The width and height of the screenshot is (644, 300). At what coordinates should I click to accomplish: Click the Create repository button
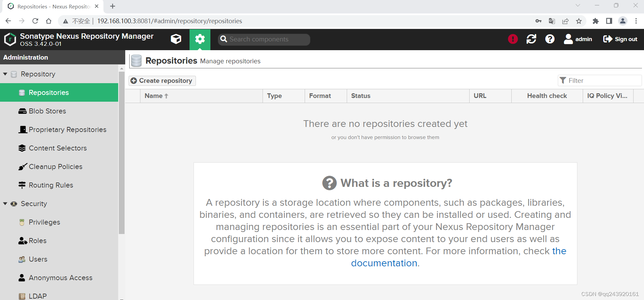[162, 80]
